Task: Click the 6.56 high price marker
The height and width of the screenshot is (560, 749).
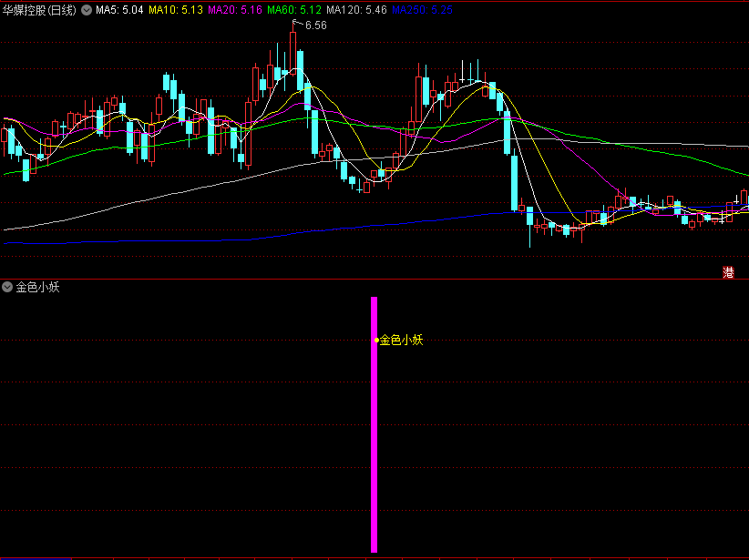Action: 316,25
